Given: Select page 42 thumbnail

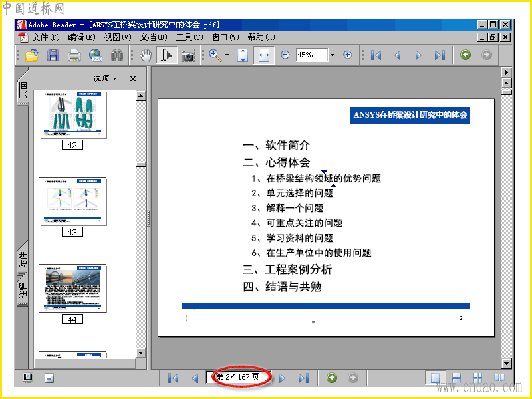Looking at the screenshot, I should click(x=72, y=114).
